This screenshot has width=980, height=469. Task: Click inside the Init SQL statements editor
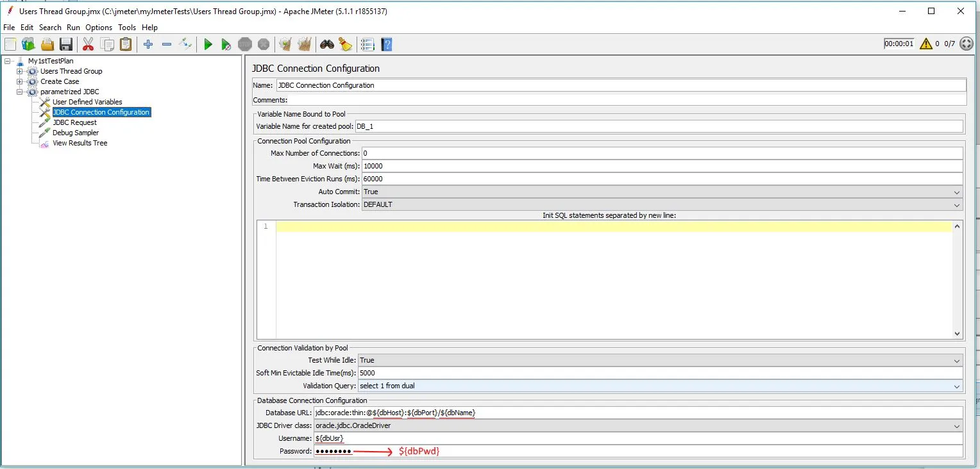614,279
